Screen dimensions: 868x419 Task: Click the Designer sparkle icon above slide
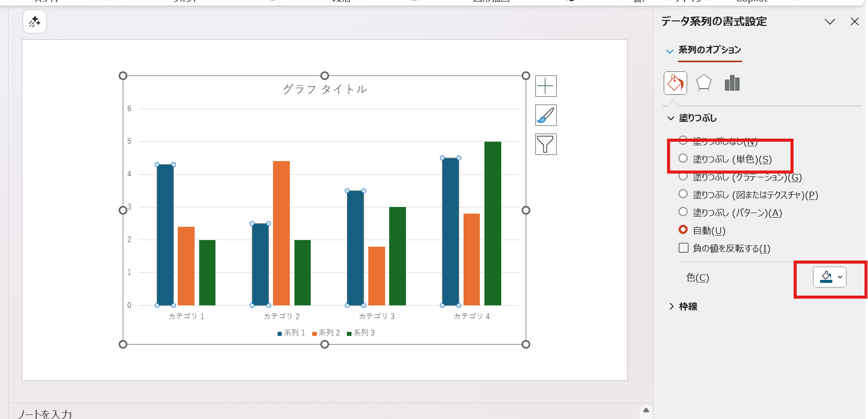pyautogui.click(x=35, y=21)
